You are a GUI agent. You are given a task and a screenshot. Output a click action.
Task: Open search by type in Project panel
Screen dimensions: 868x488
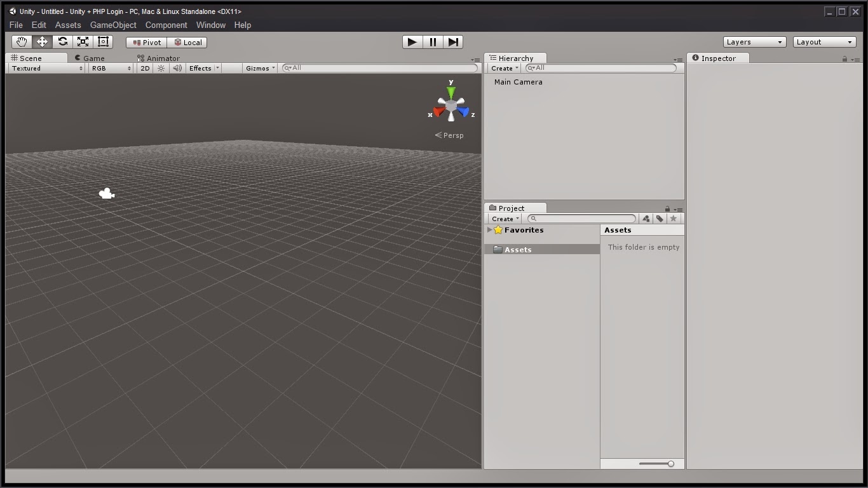coord(646,218)
